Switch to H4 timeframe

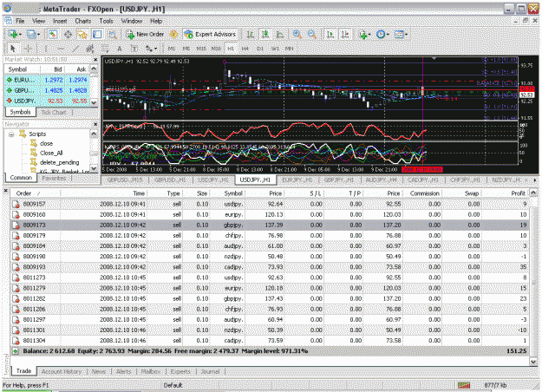point(245,49)
